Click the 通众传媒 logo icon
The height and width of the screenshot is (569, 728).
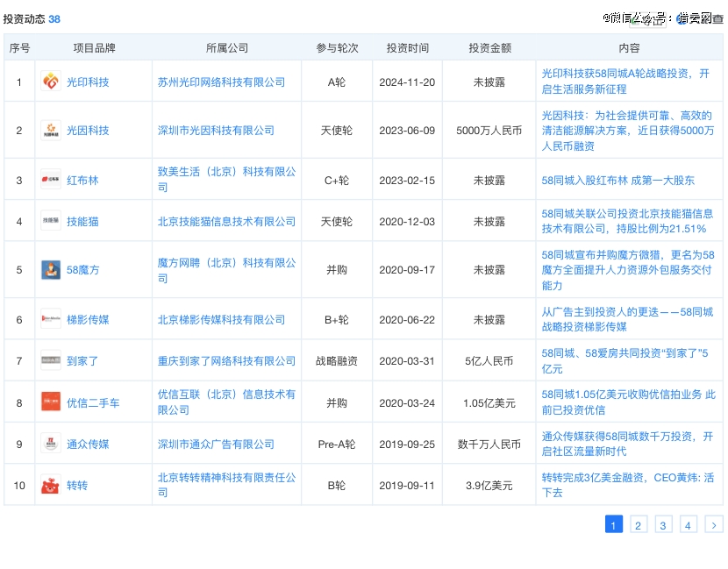click(x=51, y=444)
